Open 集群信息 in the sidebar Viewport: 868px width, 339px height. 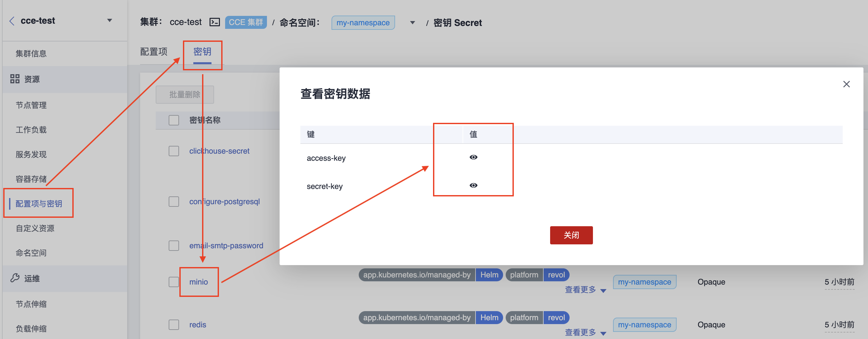(31, 53)
